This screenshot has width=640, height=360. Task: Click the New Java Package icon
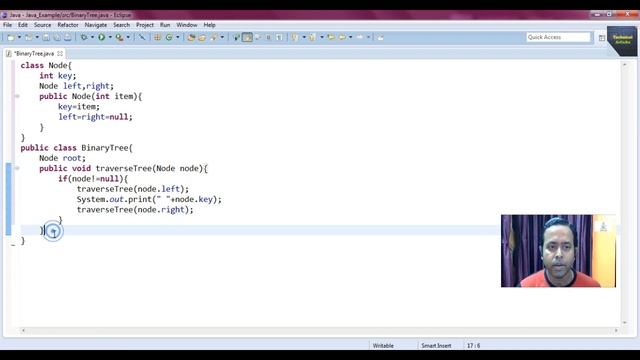coord(157,37)
